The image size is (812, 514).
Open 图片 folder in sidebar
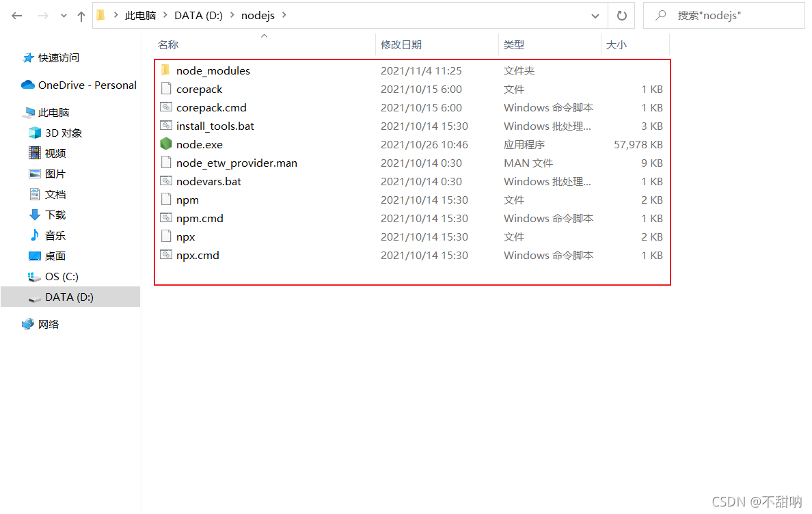coord(55,174)
